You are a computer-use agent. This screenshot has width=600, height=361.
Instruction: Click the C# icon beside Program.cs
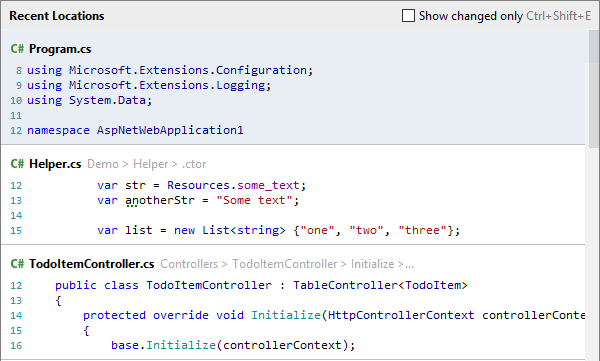(17, 49)
